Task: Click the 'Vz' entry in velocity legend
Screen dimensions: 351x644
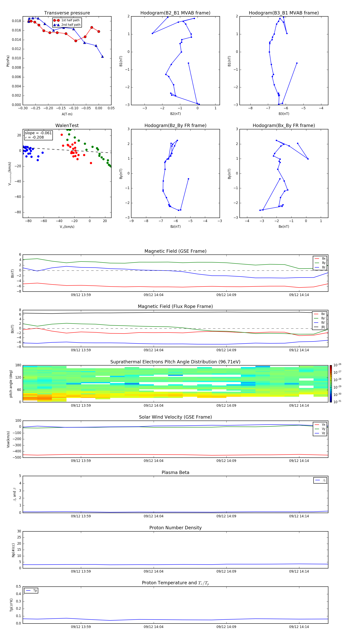Action: [320, 433]
